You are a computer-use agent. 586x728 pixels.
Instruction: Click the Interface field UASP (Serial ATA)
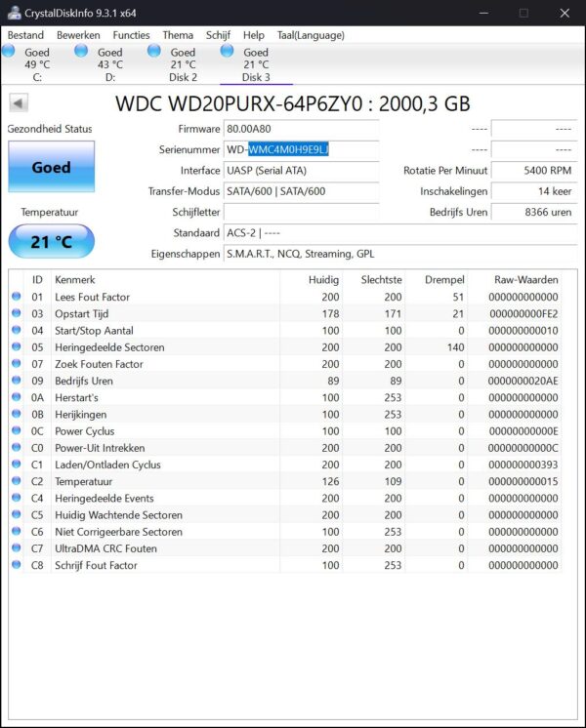[301, 171]
